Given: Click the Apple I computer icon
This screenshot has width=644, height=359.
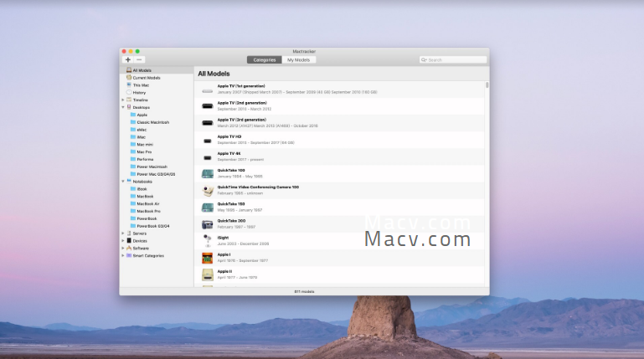Looking at the screenshot, I should click(208, 258).
